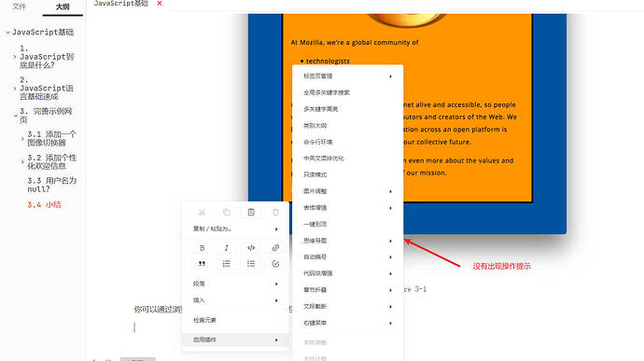Viewport: 644px width, 361px height.
Task: Jump to outline heading 2. JavaScript语言基础速成
Action: 47,88
